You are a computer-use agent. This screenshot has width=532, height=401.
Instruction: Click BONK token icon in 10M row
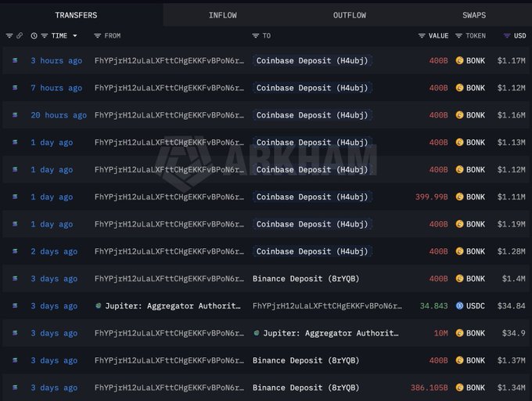point(459,333)
